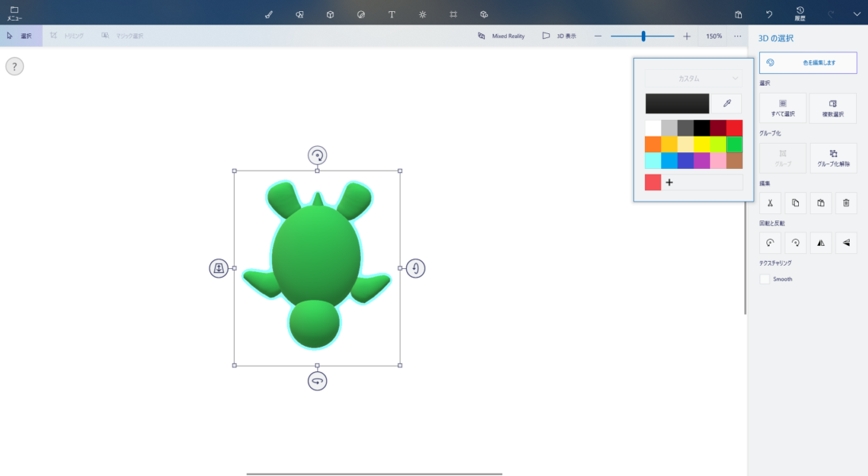868x476 pixels.
Task: Cut the selection with scissors icon
Action: click(x=770, y=203)
